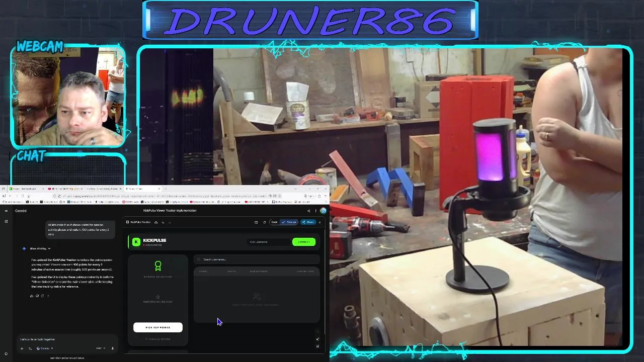Open the conversation three-dot menu
Viewport: 644px width, 362px height.
point(316,211)
